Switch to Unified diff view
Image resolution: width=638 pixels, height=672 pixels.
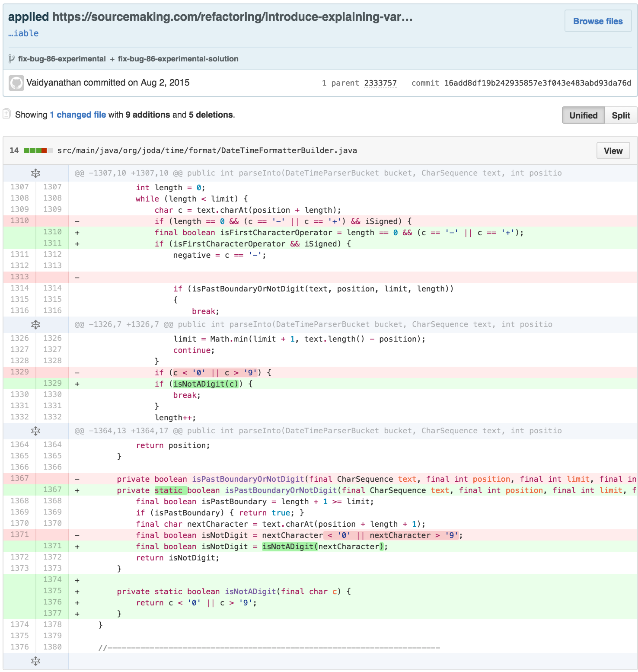[x=583, y=115]
